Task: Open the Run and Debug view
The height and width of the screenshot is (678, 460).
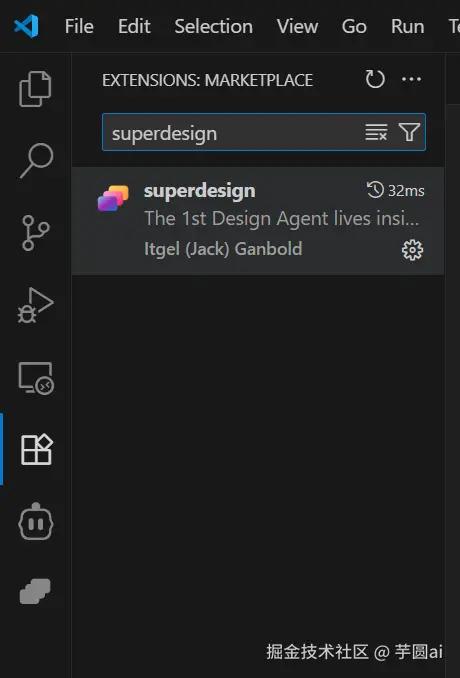Action: [36, 305]
